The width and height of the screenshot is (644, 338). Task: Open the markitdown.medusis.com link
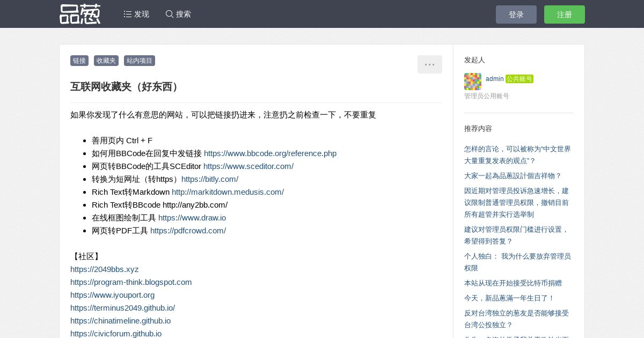(x=228, y=192)
